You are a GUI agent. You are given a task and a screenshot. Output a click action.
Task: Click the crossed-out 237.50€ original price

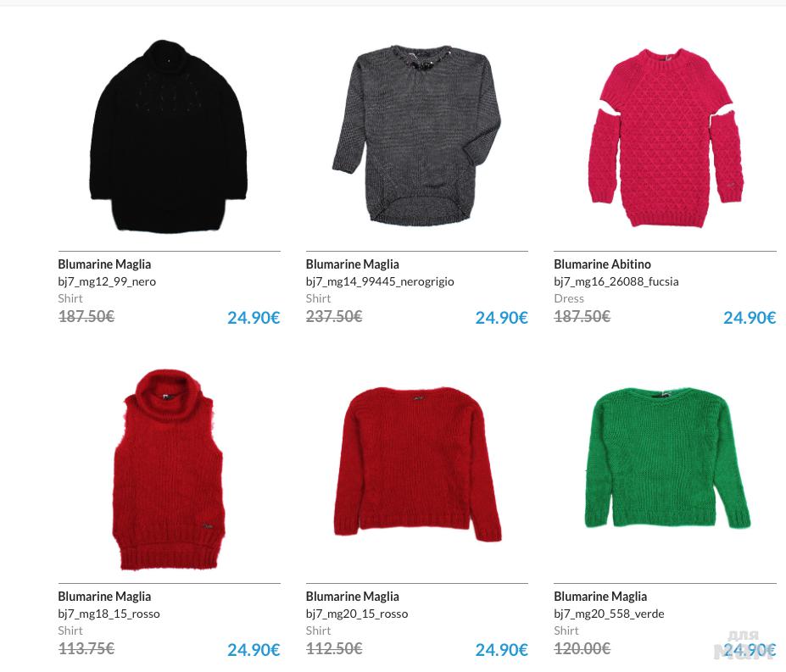(334, 317)
